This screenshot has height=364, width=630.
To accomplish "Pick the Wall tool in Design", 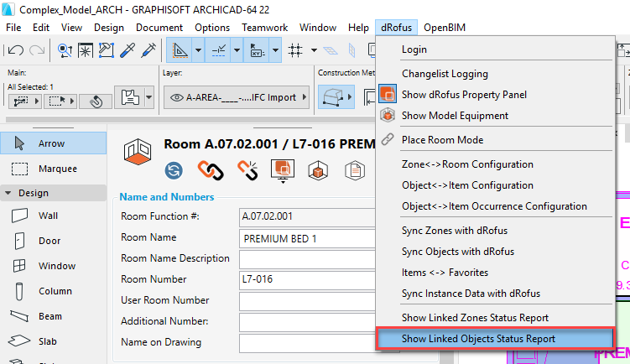I will coord(48,216).
